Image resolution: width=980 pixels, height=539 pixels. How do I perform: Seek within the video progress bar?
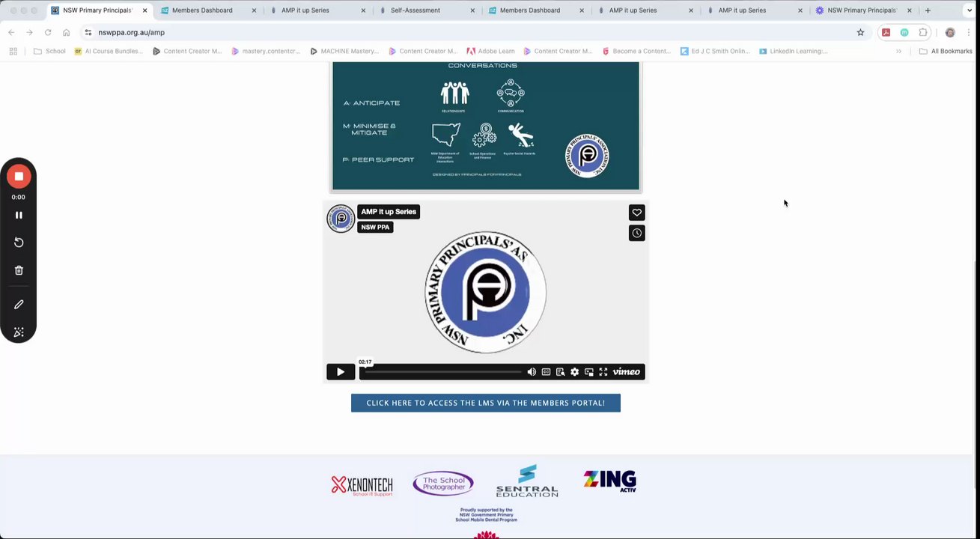(442, 372)
